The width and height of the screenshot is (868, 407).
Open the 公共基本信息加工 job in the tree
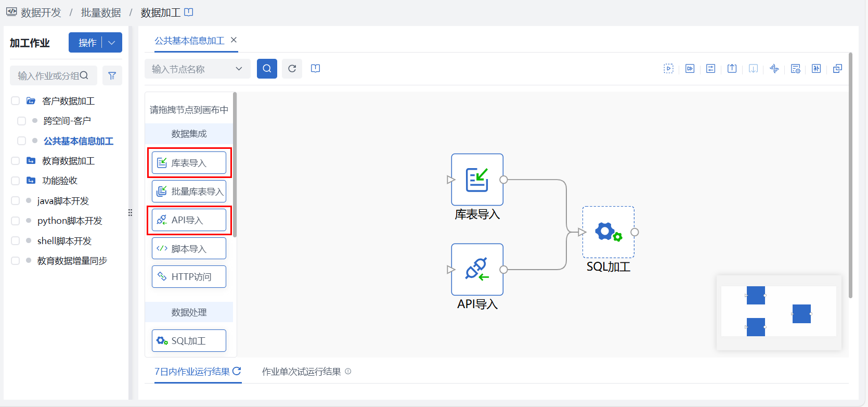coord(79,141)
